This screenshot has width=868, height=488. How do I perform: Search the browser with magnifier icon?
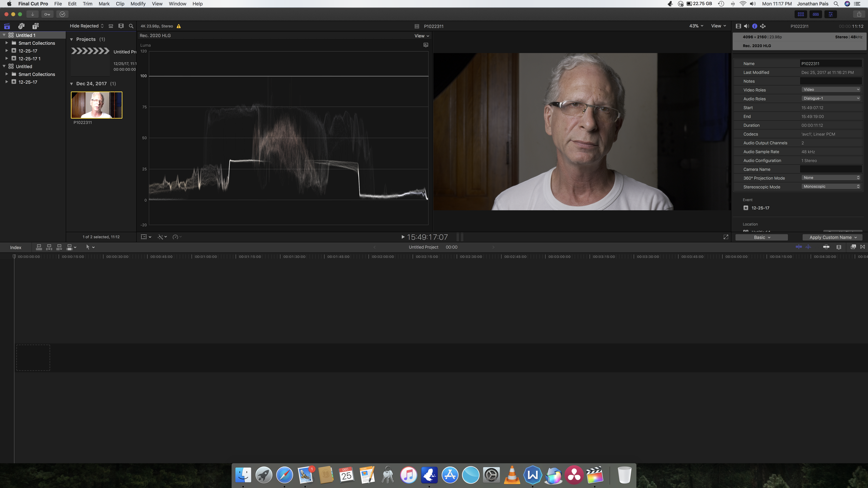131,26
